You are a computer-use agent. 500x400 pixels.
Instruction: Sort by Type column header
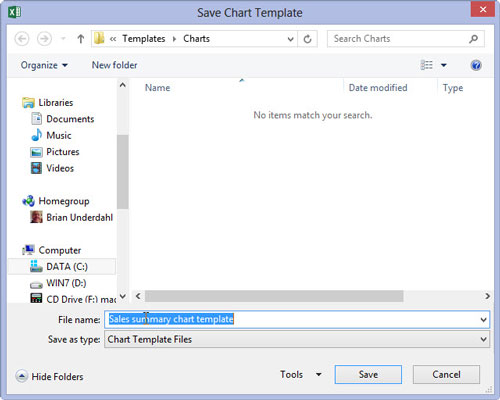[x=453, y=88]
